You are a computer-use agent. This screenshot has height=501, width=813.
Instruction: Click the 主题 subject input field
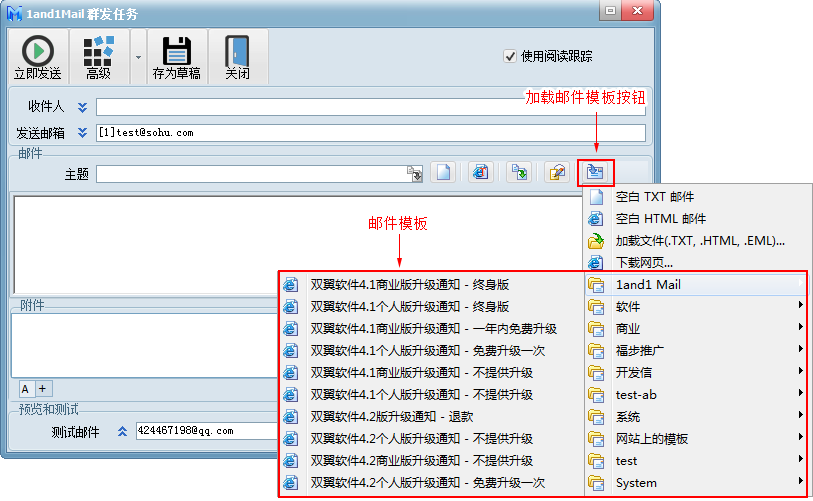259,174
